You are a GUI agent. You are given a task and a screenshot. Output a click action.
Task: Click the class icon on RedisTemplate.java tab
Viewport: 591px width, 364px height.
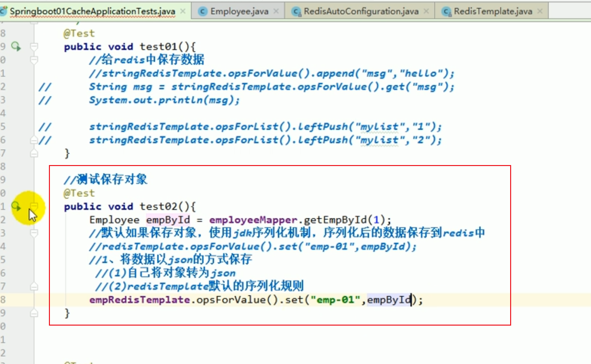[x=446, y=10]
